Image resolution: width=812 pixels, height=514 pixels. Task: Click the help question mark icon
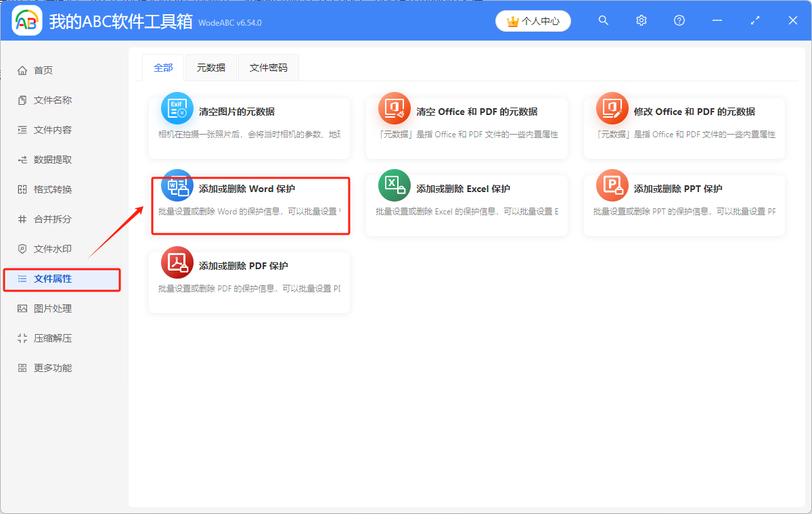tap(679, 20)
